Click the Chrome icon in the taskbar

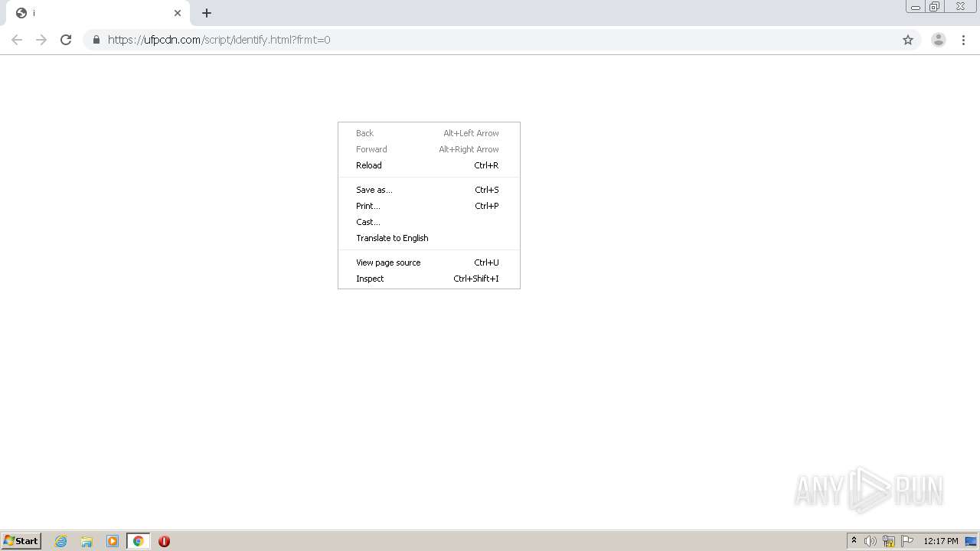click(x=138, y=541)
